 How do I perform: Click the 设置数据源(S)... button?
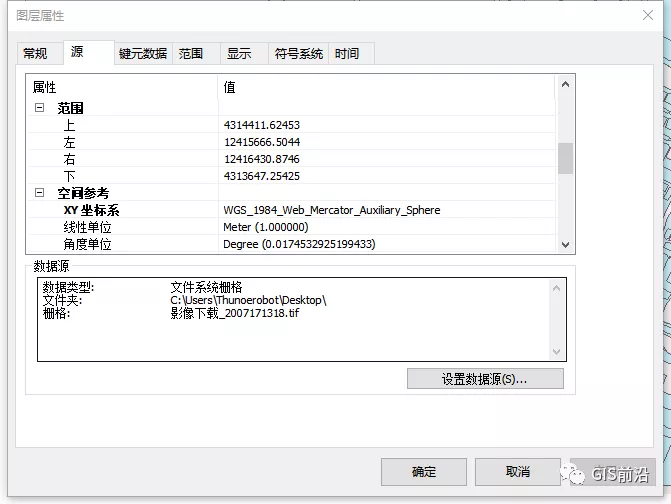pos(485,379)
